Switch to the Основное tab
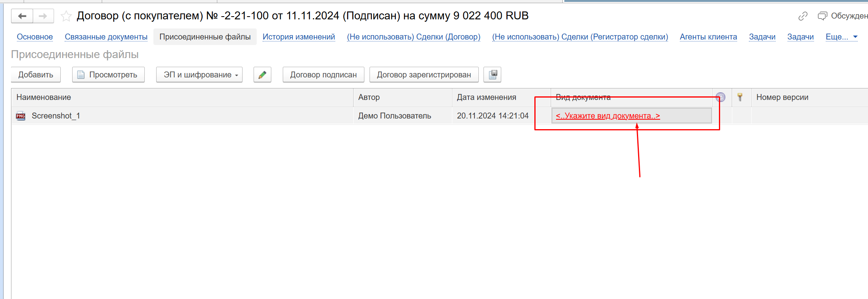 pyautogui.click(x=35, y=37)
